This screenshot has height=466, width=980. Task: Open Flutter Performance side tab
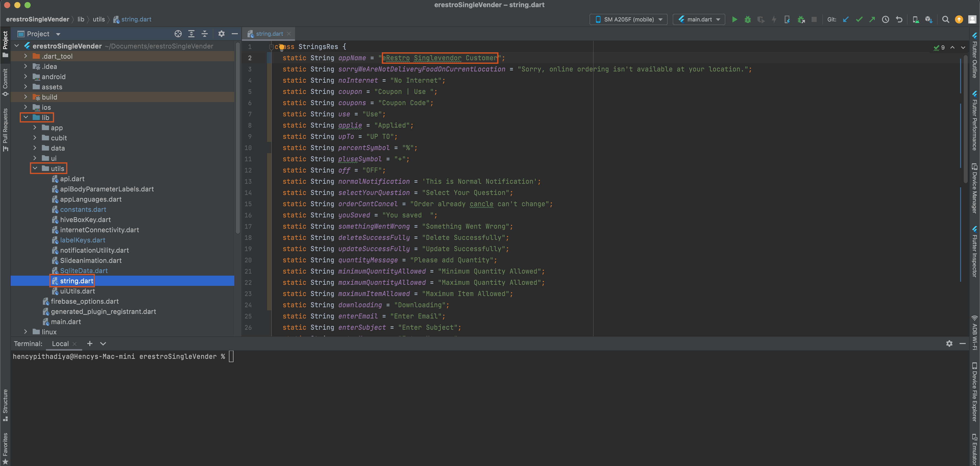[974, 121]
